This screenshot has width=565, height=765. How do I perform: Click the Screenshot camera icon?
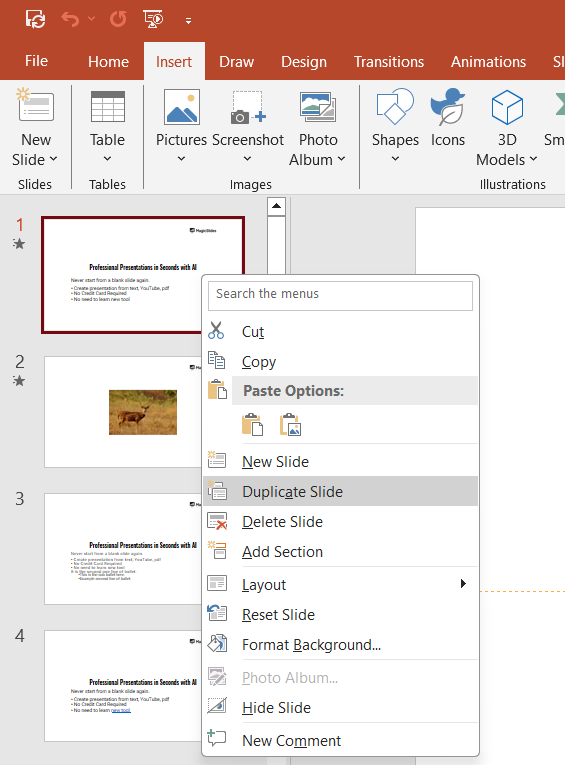[248, 107]
